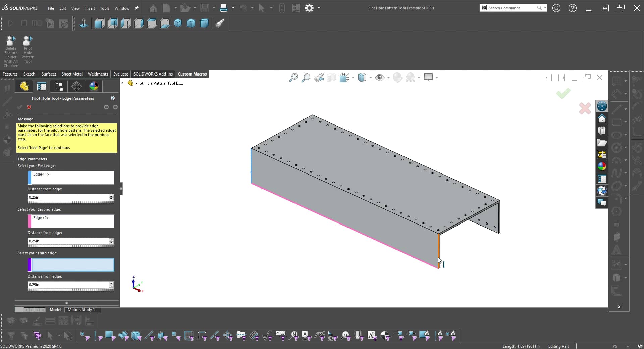Click the Design Library books icon
Viewport: 644px width, 349px height.
pyautogui.click(x=602, y=131)
